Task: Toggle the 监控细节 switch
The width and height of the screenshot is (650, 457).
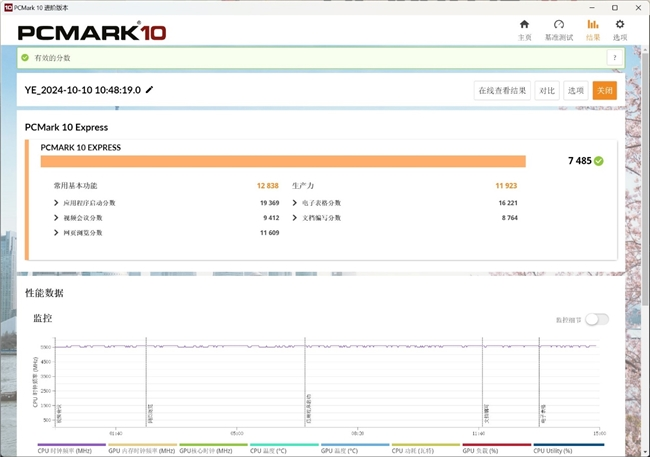Action: pos(596,319)
